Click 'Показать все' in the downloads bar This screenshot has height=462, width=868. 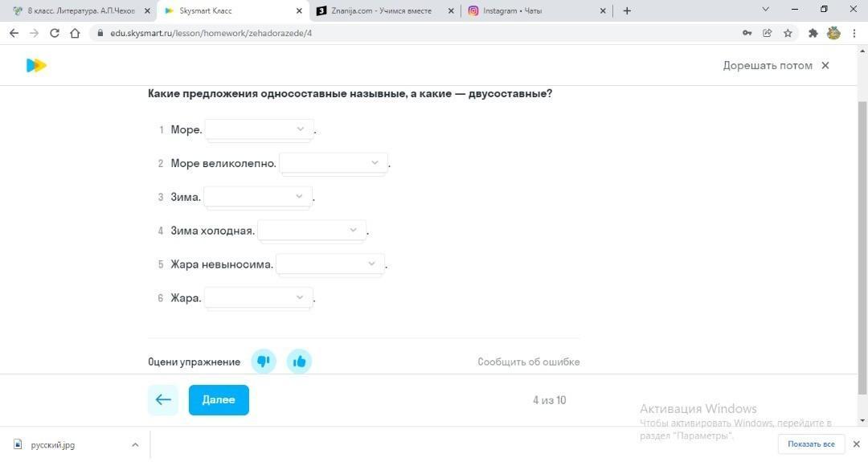(x=811, y=444)
